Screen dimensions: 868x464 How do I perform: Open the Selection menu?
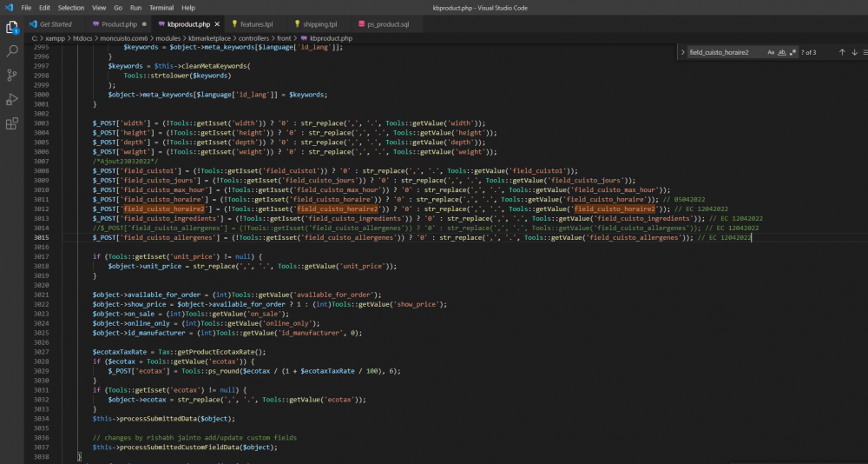71,7
